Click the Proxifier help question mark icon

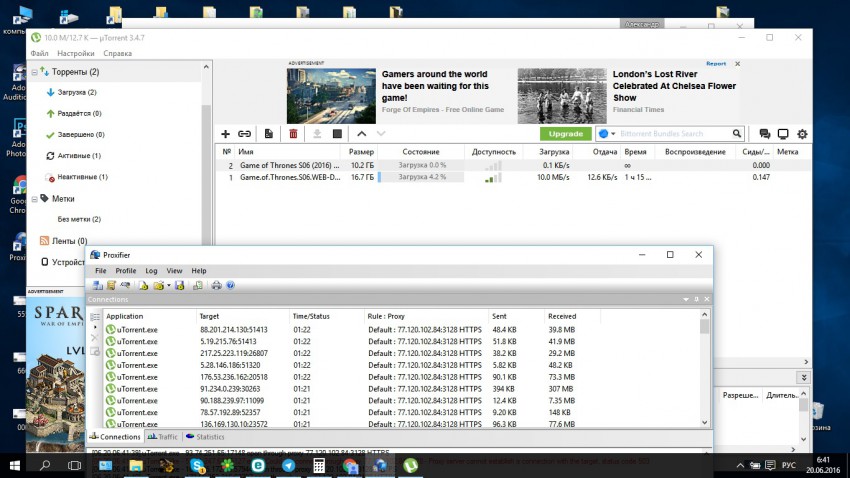pyautogui.click(x=230, y=285)
